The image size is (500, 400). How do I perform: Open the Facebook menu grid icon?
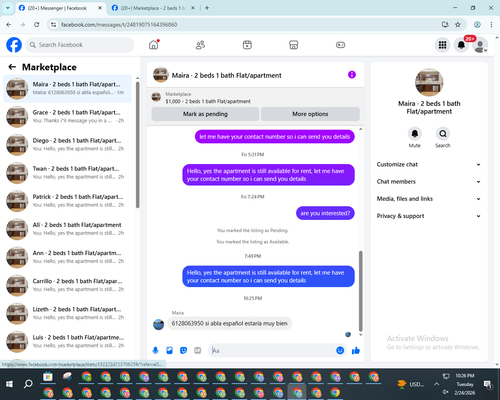click(x=442, y=45)
